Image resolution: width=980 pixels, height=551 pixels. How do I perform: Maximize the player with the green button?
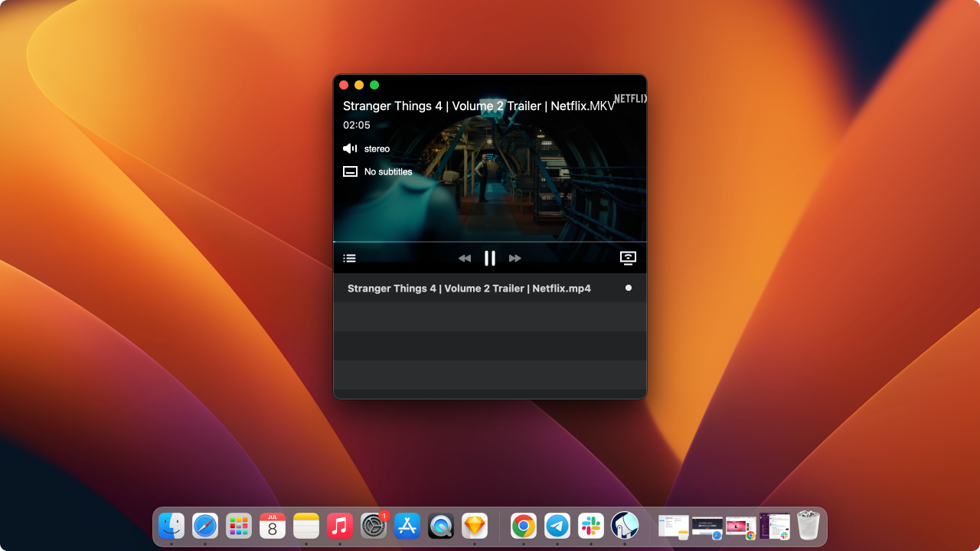click(x=374, y=85)
